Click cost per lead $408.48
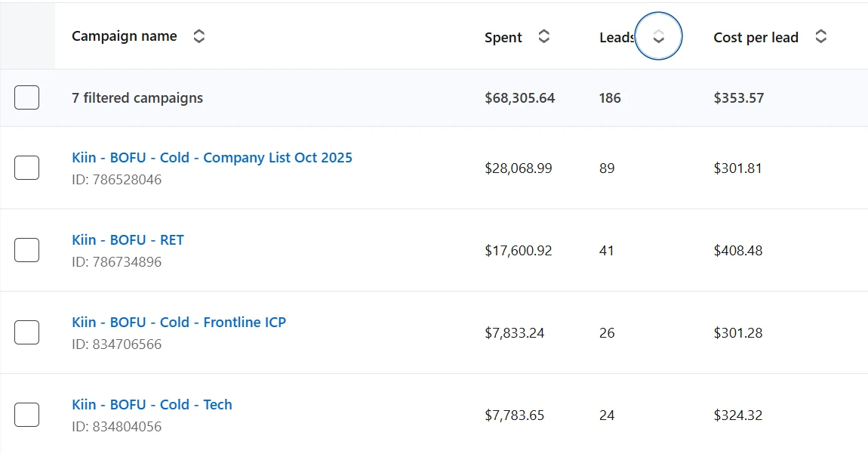 point(738,251)
